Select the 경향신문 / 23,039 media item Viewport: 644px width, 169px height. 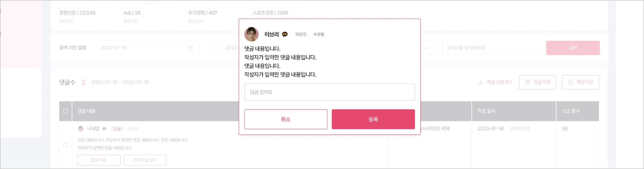(77, 13)
